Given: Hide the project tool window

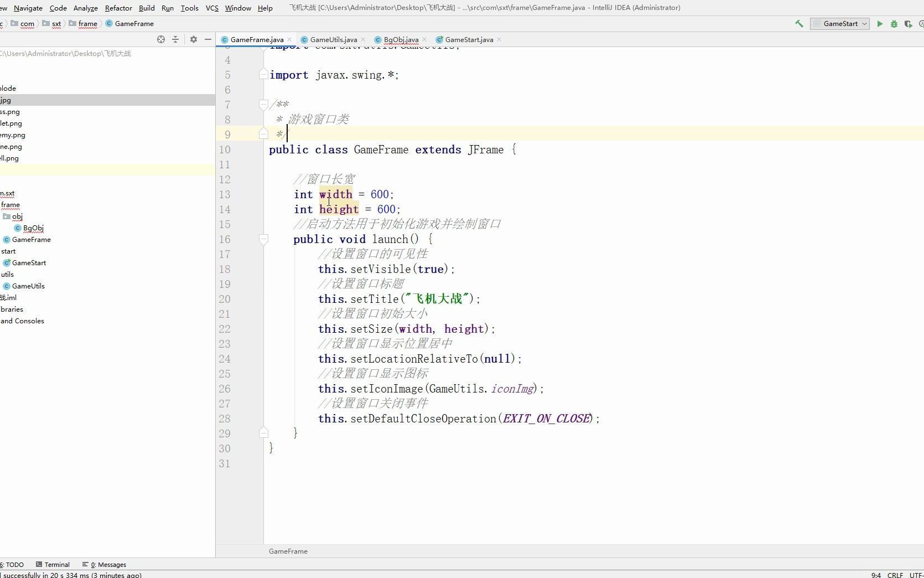Looking at the screenshot, I should click(208, 39).
